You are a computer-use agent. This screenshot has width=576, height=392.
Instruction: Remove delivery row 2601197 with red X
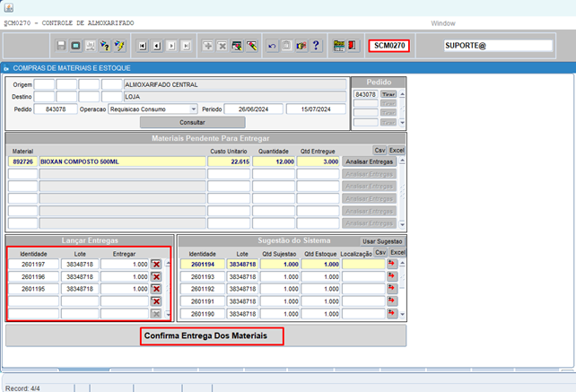pyautogui.click(x=156, y=264)
